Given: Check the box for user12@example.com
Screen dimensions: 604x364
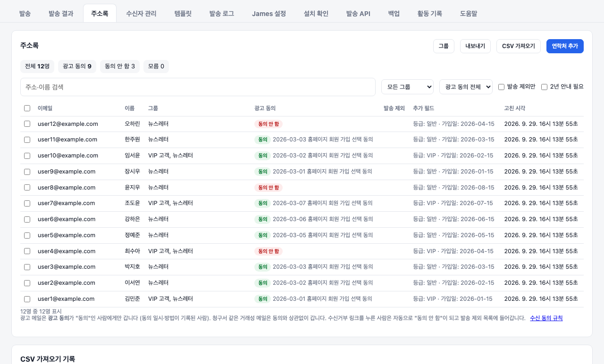Looking at the screenshot, I should point(27,124).
